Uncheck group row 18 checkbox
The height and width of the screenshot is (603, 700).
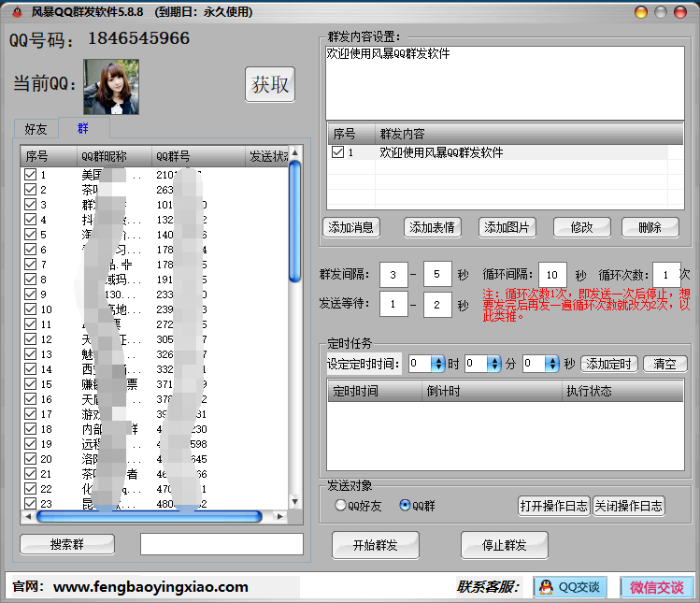[30, 429]
